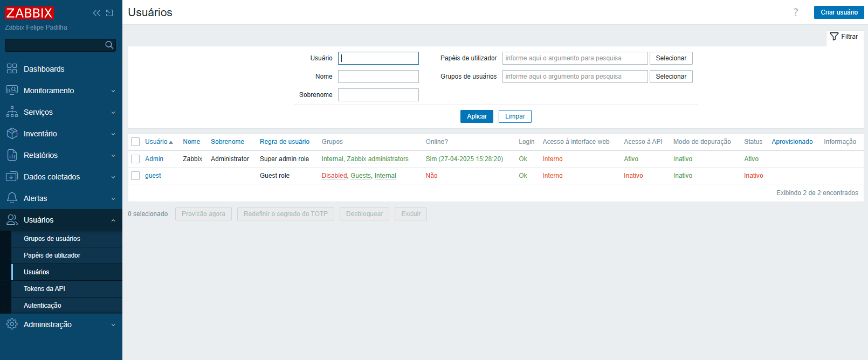The height and width of the screenshot is (360, 868).
Task: Click Ativo API access in Admin row
Action: click(631, 159)
